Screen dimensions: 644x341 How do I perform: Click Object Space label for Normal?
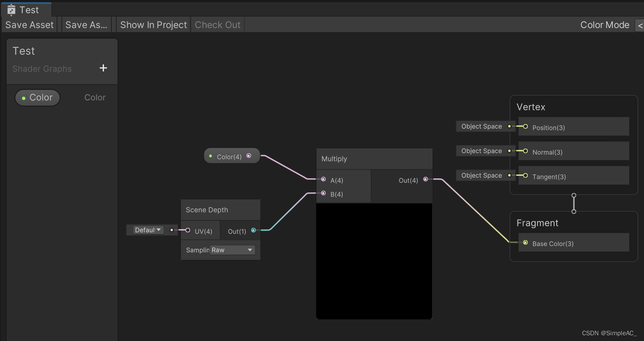(481, 151)
